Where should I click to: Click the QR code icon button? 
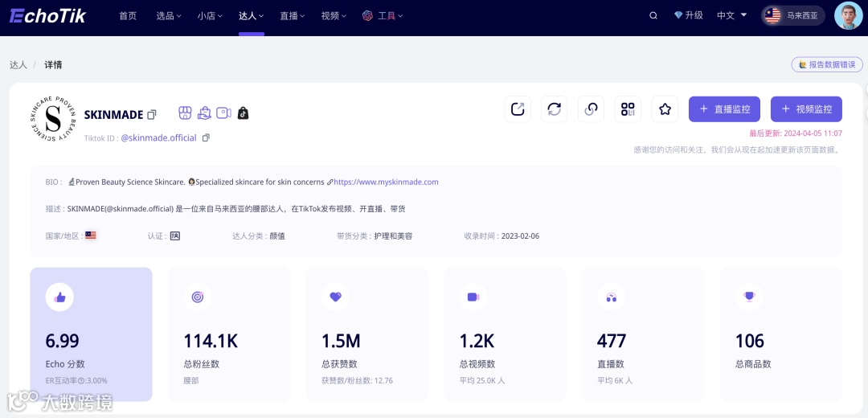click(628, 109)
